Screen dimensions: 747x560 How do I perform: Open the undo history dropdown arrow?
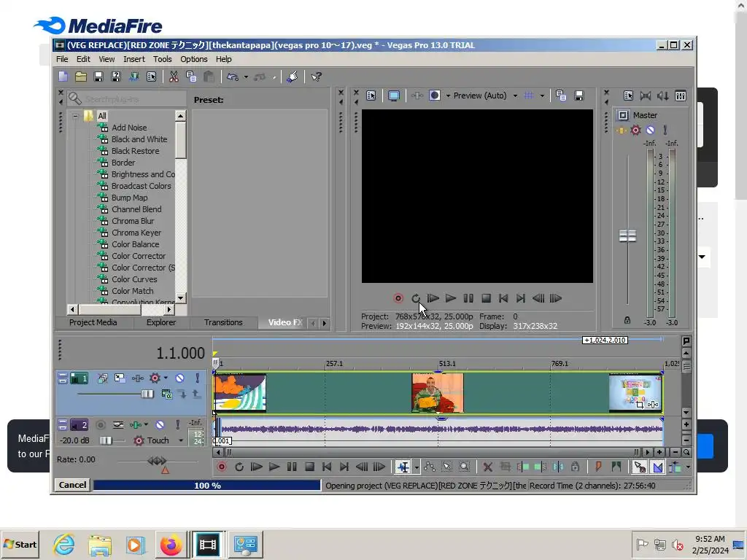(x=246, y=77)
